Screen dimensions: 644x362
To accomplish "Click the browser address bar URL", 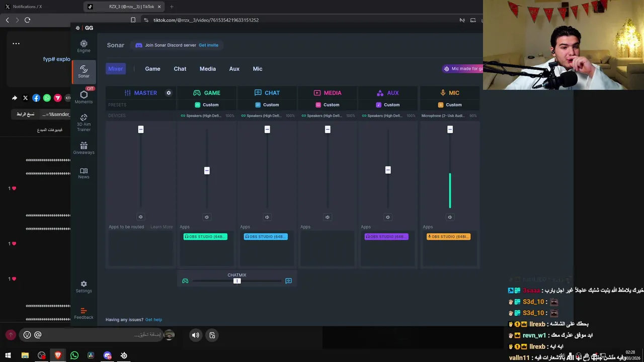I will tap(206, 20).
